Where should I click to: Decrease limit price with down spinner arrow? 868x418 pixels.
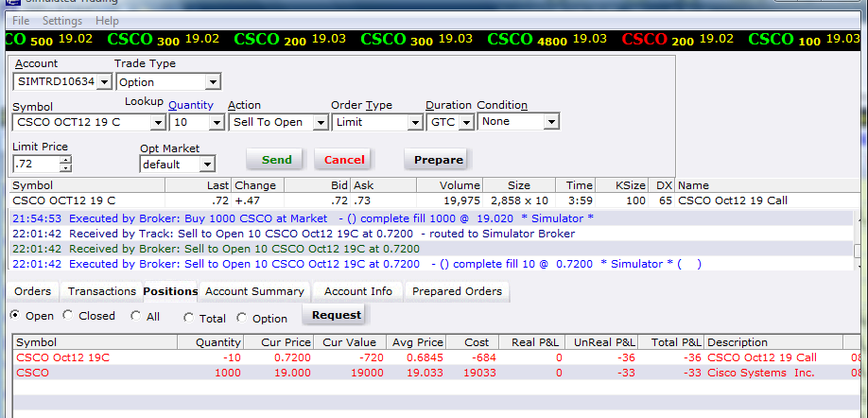(66, 167)
